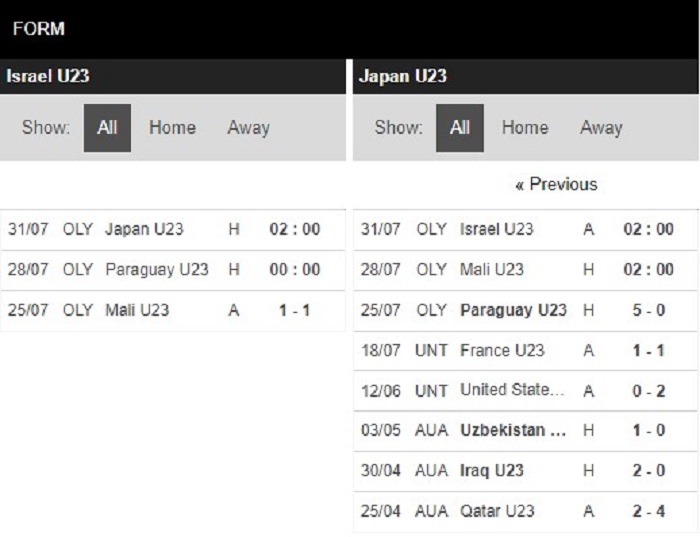Open Israel's 25/07 match against Mali U23
The height and width of the screenshot is (537, 700).
pos(173,311)
